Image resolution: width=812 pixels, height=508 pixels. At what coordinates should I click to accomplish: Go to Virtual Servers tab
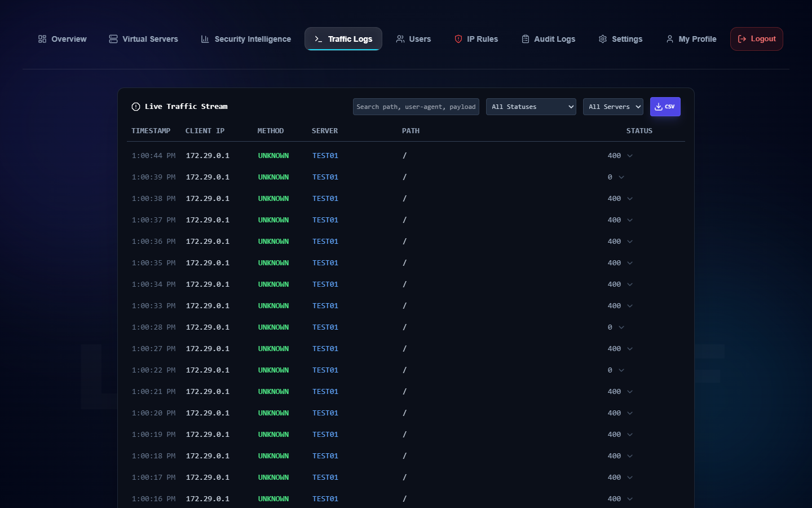click(143, 39)
